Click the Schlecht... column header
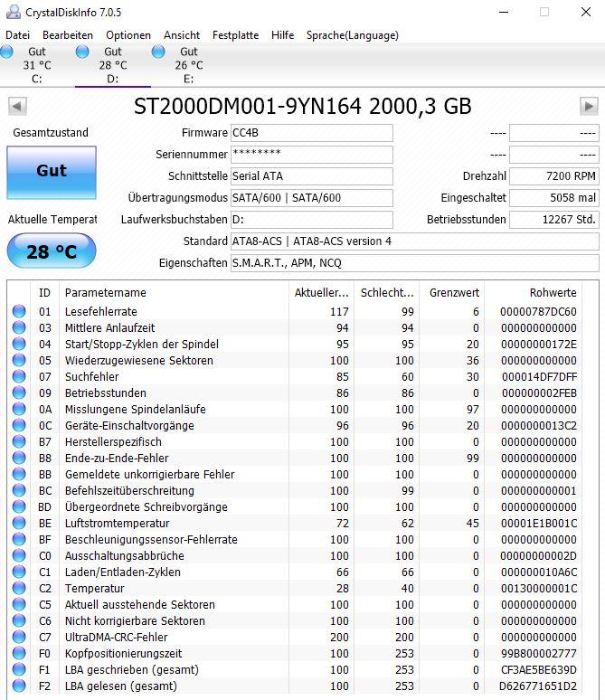Image resolution: width=605 pixels, height=700 pixels. (x=387, y=293)
